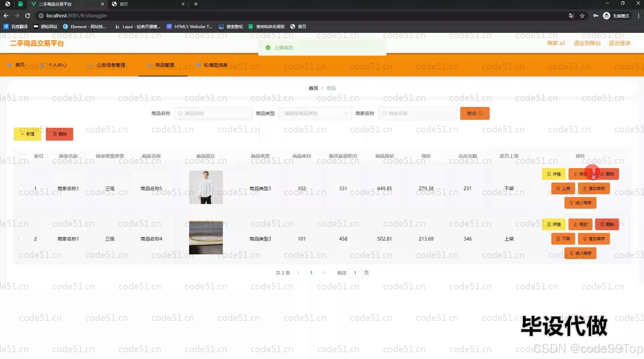Open 搜索壁纸 bookmark
The width and height of the screenshot is (644, 359).
click(x=231, y=26)
